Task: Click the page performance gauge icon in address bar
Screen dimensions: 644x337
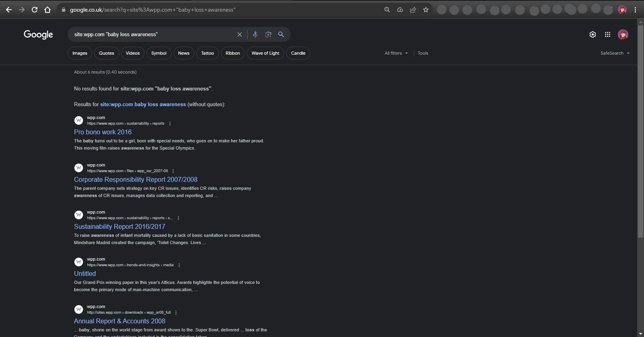Action: [400, 10]
